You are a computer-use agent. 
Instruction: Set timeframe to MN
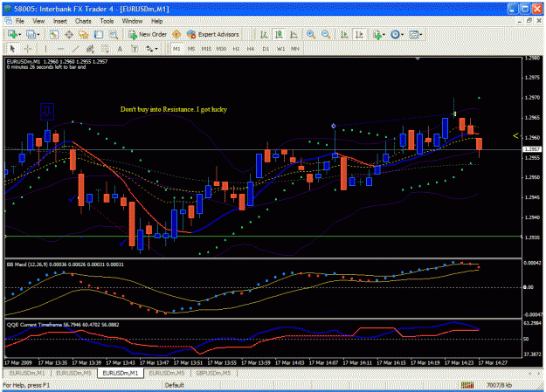point(295,49)
